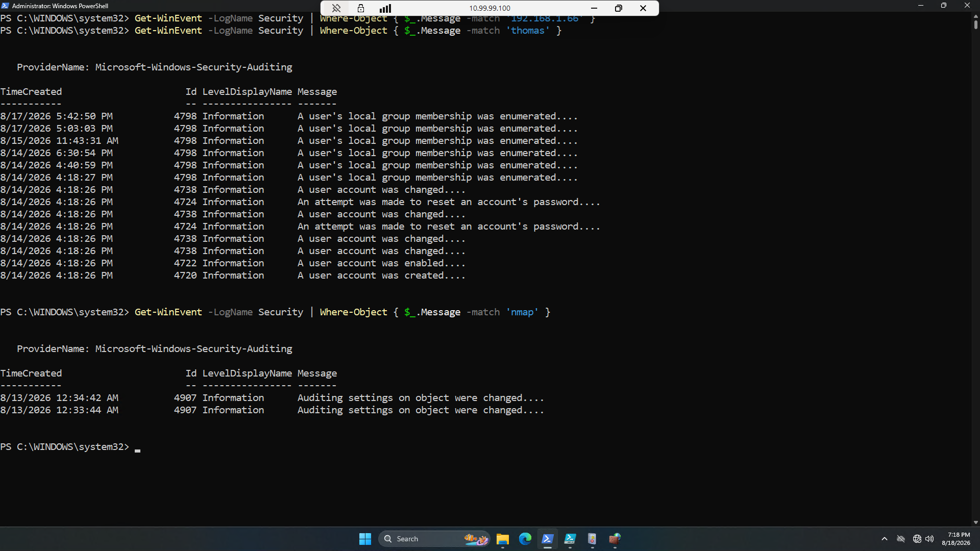
Task: Click the 10.99.99.100 host label
Action: 489,8
